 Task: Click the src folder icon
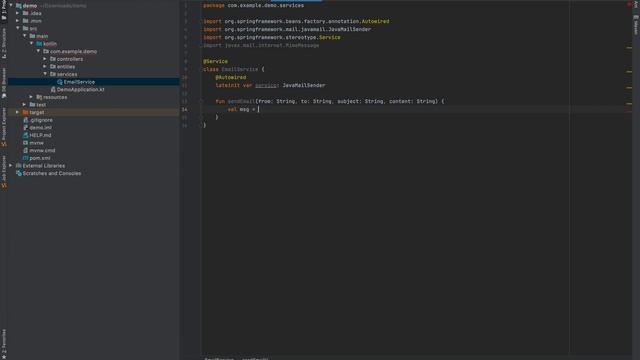pyautogui.click(x=25, y=29)
